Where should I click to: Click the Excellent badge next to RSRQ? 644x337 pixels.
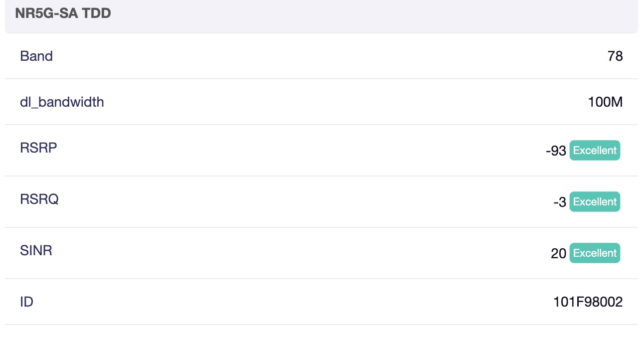click(595, 202)
